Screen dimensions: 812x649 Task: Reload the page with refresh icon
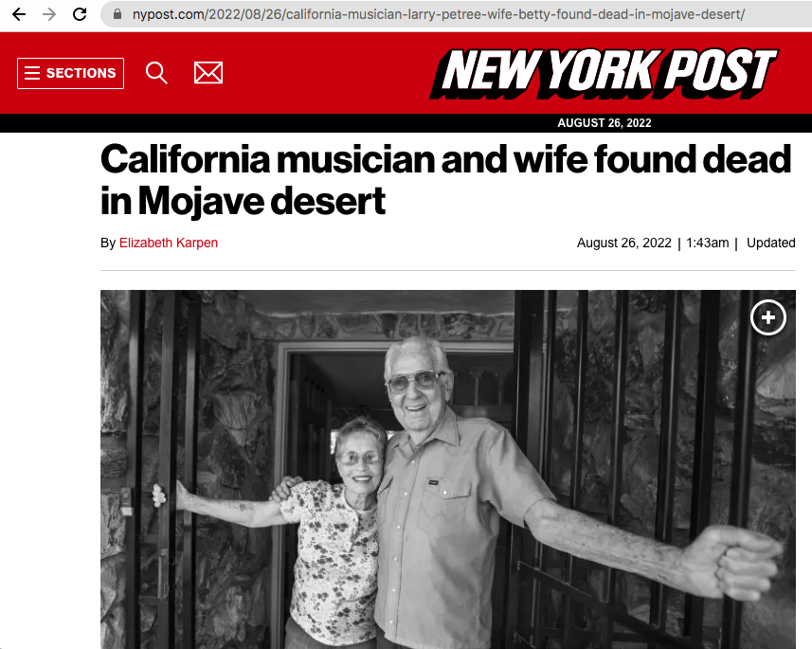(x=80, y=14)
